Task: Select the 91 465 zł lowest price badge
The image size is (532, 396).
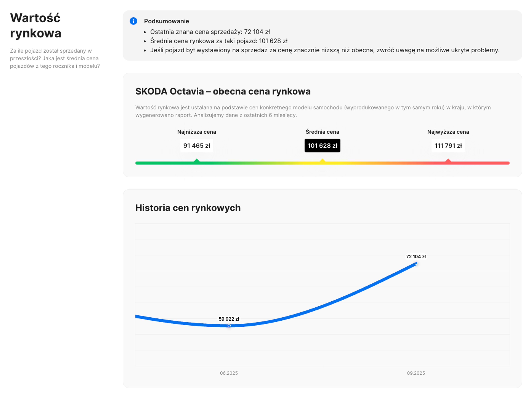Action: point(197,145)
